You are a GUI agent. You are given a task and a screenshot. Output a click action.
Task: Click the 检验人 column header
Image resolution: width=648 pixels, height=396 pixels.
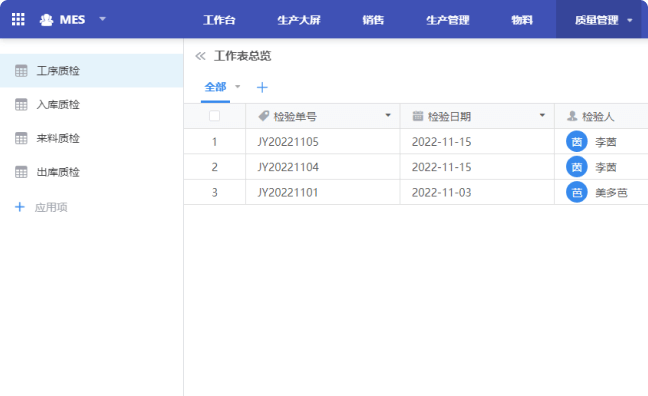pos(601,116)
